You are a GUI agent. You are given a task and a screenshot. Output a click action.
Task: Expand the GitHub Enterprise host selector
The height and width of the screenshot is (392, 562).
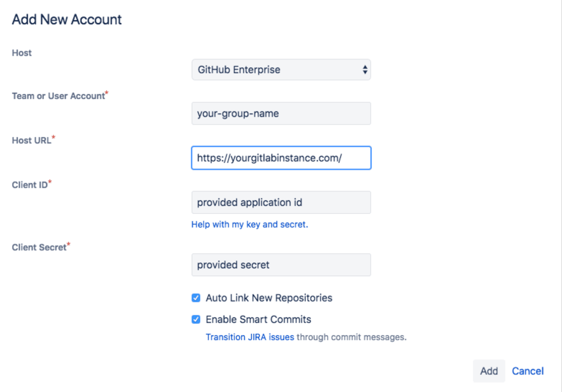coord(281,70)
